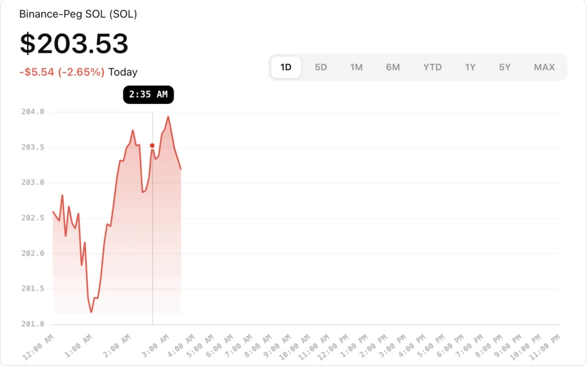The image size is (588, 369).
Task: Select the 1D time range tab
Action: click(x=286, y=67)
